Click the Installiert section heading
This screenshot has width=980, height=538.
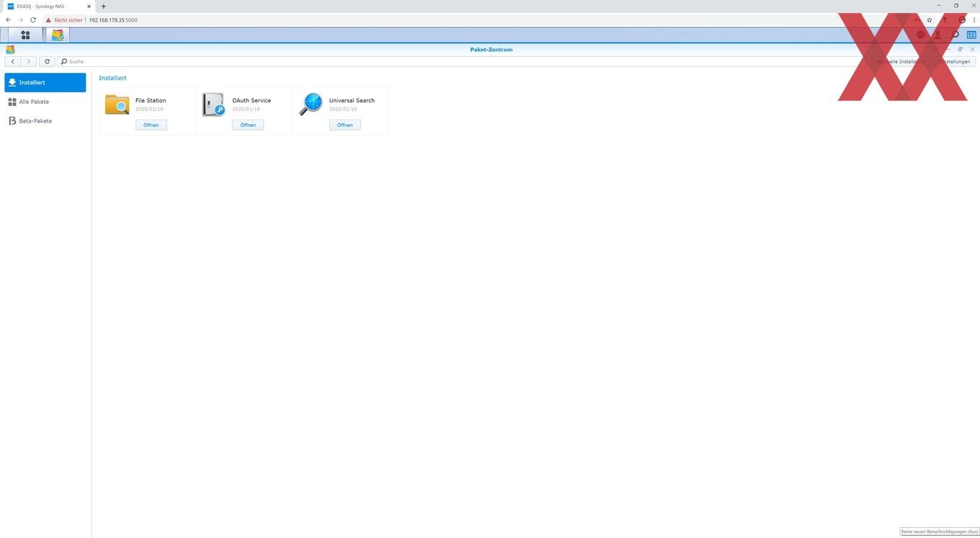113,78
